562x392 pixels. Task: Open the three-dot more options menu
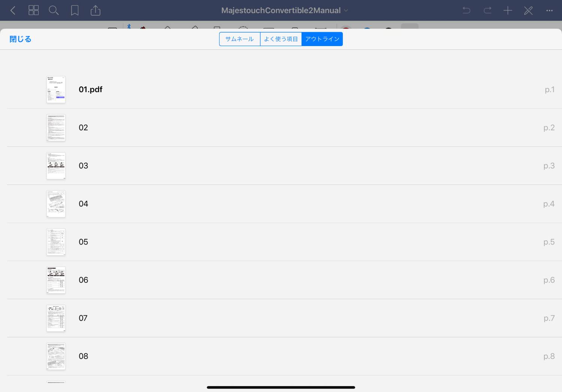(549, 10)
